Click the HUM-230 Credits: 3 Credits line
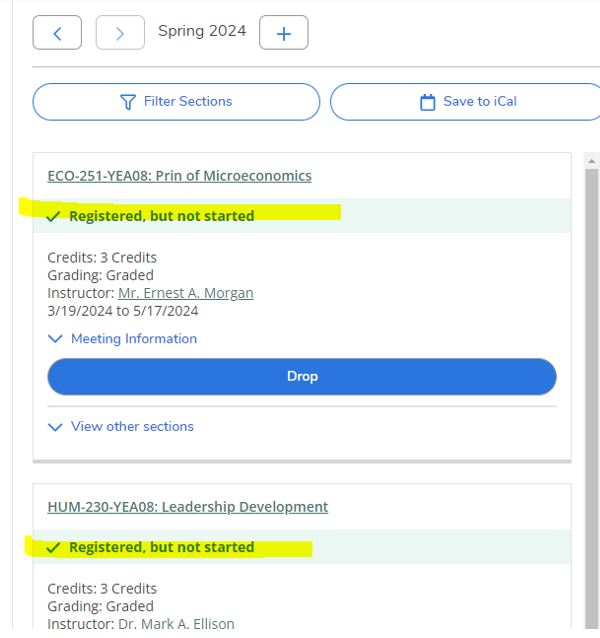The width and height of the screenshot is (600, 638). click(102, 589)
